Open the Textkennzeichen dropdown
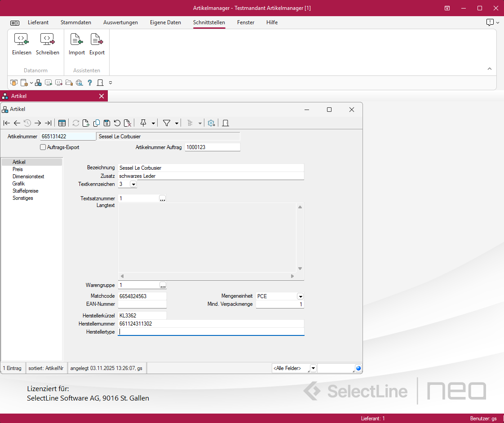 coord(133,184)
